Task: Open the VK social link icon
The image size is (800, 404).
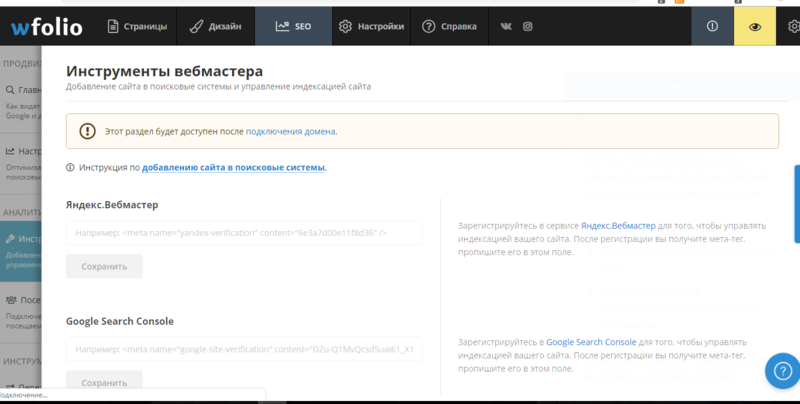Action: [x=508, y=26]
